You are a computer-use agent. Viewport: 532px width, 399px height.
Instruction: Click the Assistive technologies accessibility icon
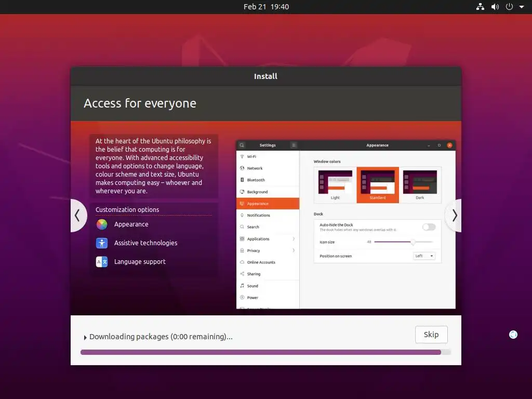coord(102,243)
